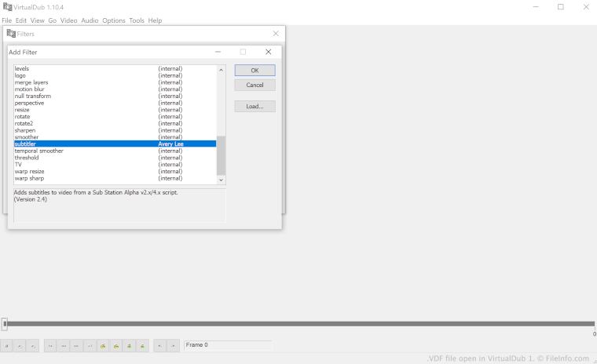
Task: Jump to the start of video
Action: pyautogui.click(x=50, y=345)
